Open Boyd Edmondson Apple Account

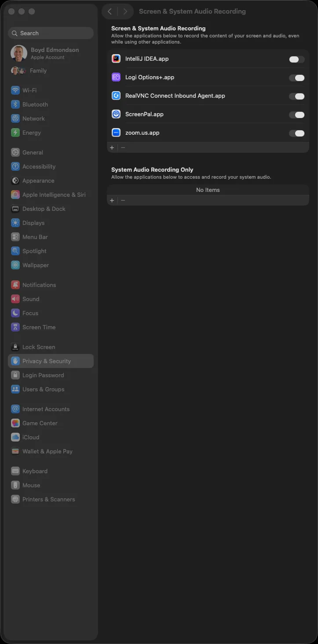tap(51, 53)
